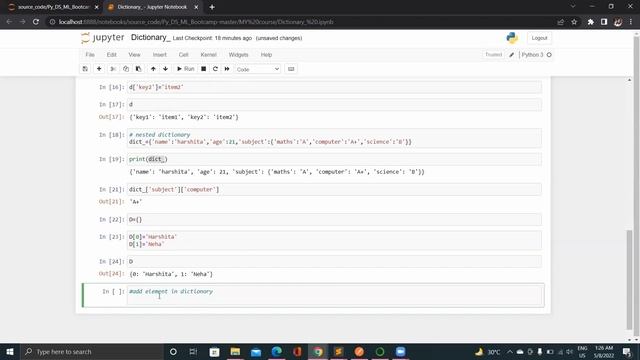Open the View menu

[134, 55]
